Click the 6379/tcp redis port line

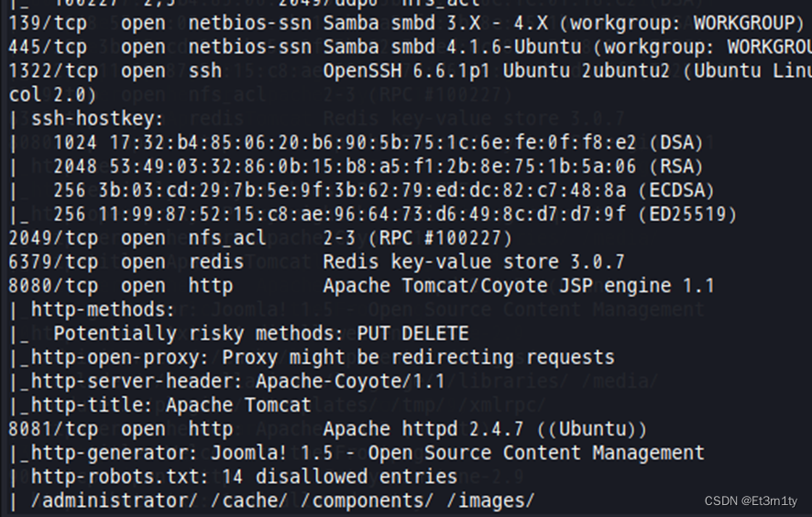[126, 261]
